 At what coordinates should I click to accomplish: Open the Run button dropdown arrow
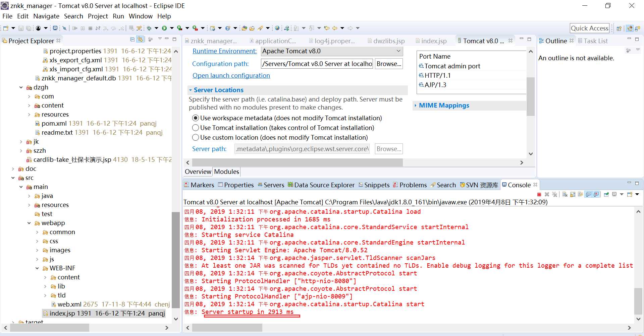pos(172,28)
